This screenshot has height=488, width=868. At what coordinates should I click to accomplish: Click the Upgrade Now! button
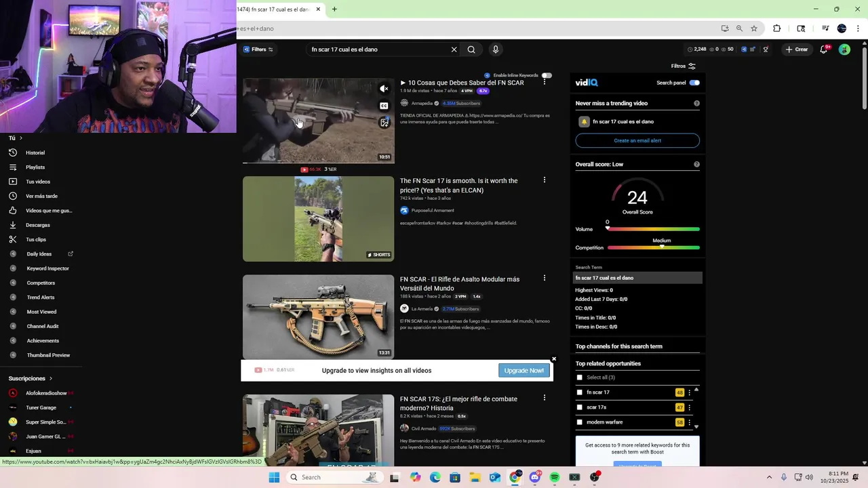pos(524,371)
